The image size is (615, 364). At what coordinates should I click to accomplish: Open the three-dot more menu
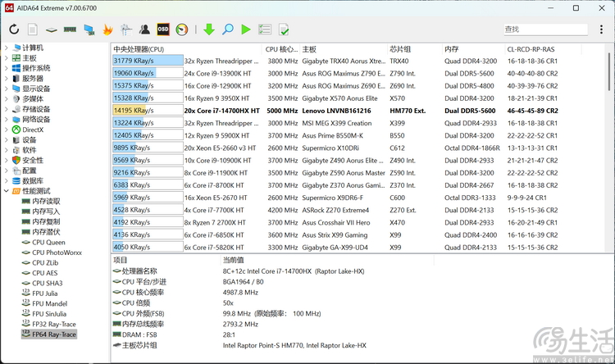(601, 30)
